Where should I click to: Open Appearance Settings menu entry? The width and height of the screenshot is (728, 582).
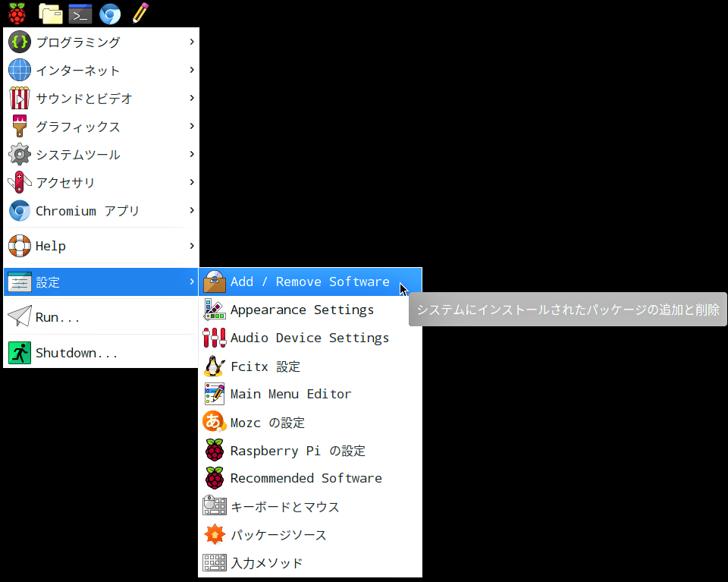pyautogui.click(x=310, y=310)
